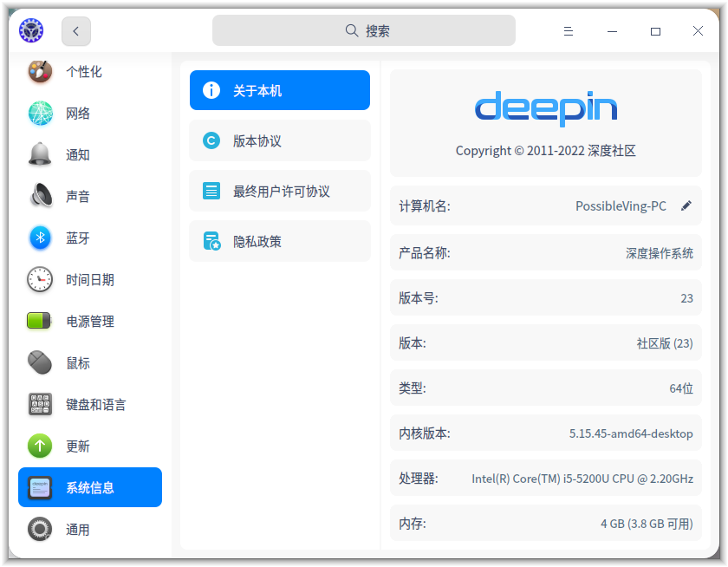Click the deepin logo image
Screen dimensions: 728x567
(x=546, y=108)
